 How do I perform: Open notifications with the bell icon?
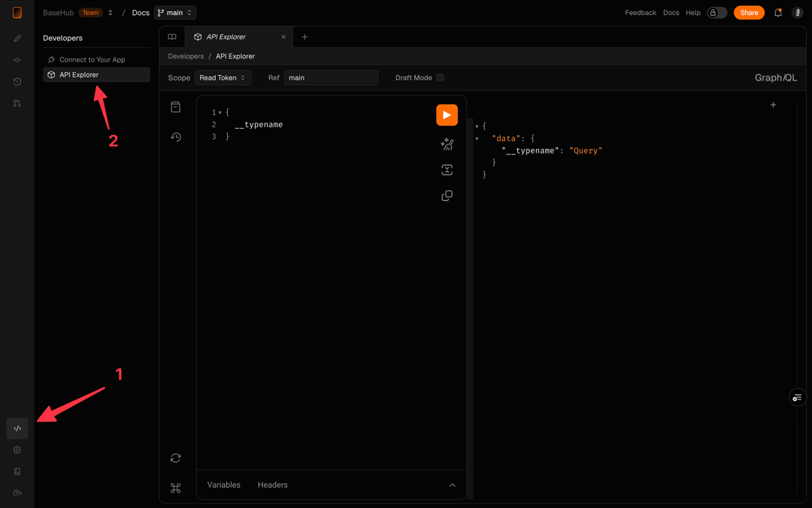click(777, 12)
